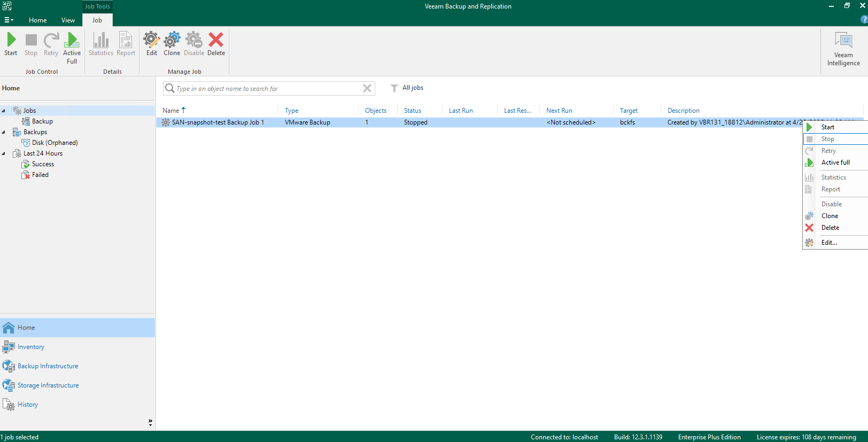Open Backup Infrastructure view link
The width and height of the screenshot is (868, 442).
click(48, 366)
